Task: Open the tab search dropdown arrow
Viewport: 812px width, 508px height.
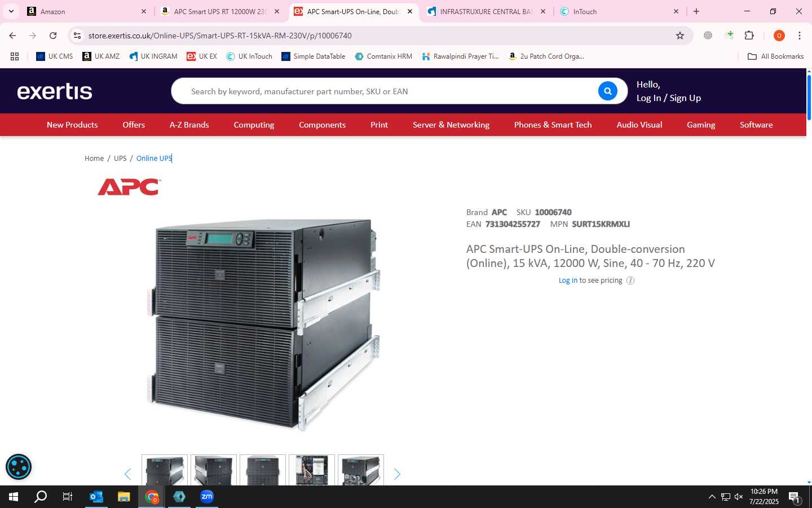Action: coord(11,11)
